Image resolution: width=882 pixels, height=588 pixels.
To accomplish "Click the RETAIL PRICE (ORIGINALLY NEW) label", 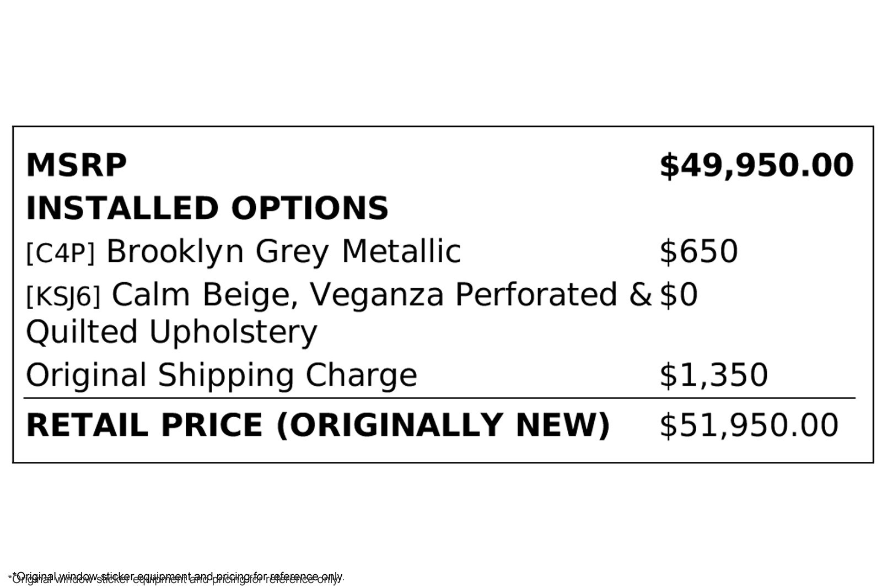I will 318,425.
